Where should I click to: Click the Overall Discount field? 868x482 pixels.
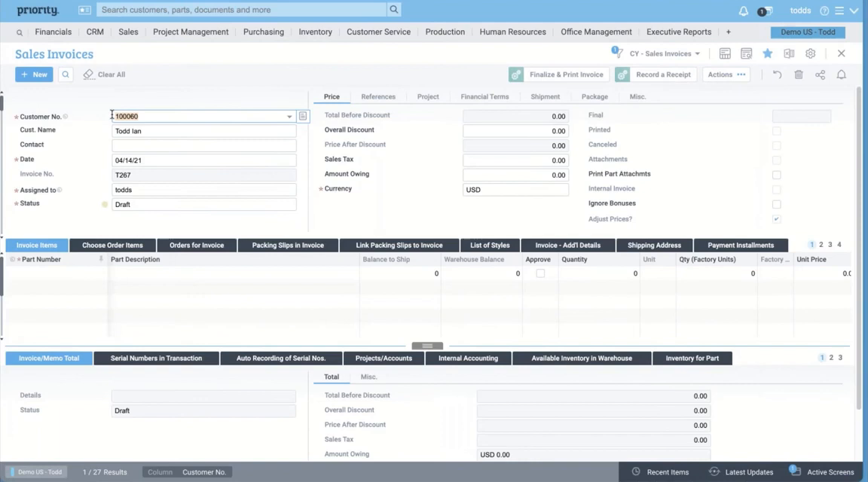coord(515,131)
